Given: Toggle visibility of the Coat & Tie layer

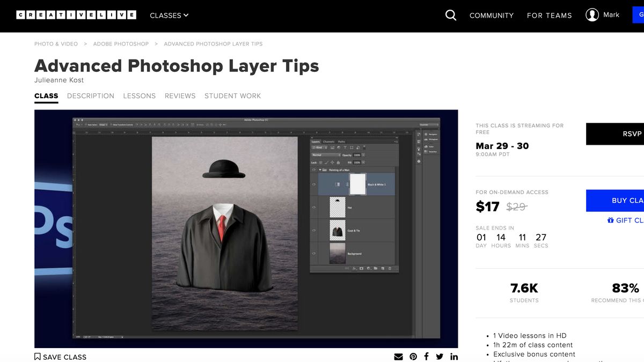Looking at the screenshot, I should click(x=313, y=231).
